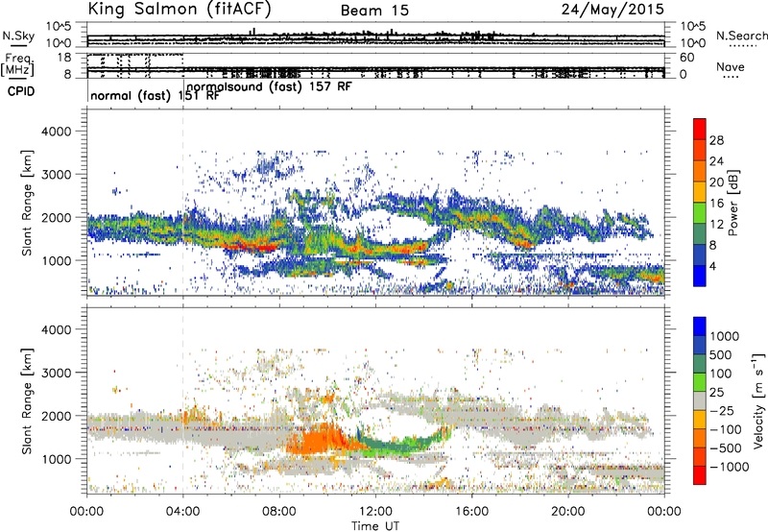Click the 'CPID' row label
This screenshot has height=532, width=768.
(x=21, y=91)
